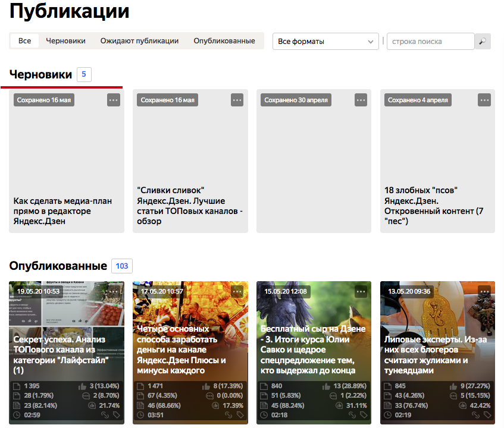Click full reads value "46 (68.66%)"
Screen dimensions: 504x428
[164, 405]
